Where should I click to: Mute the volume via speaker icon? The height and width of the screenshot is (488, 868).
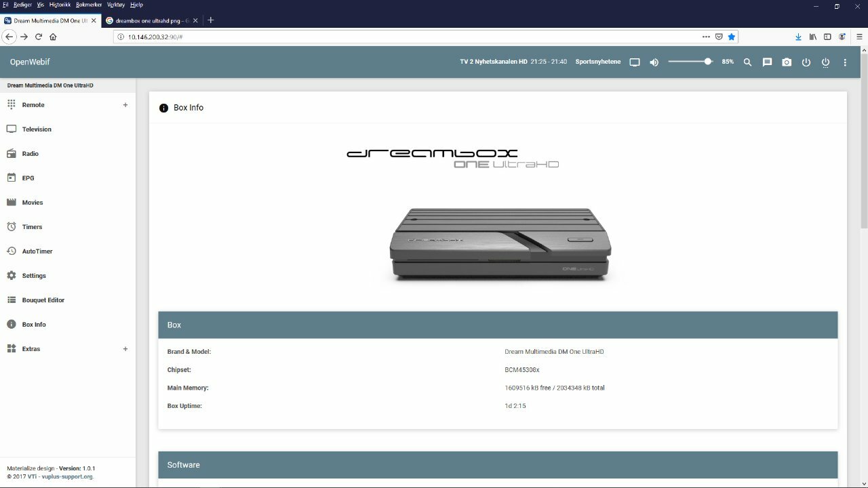[654, 62]
